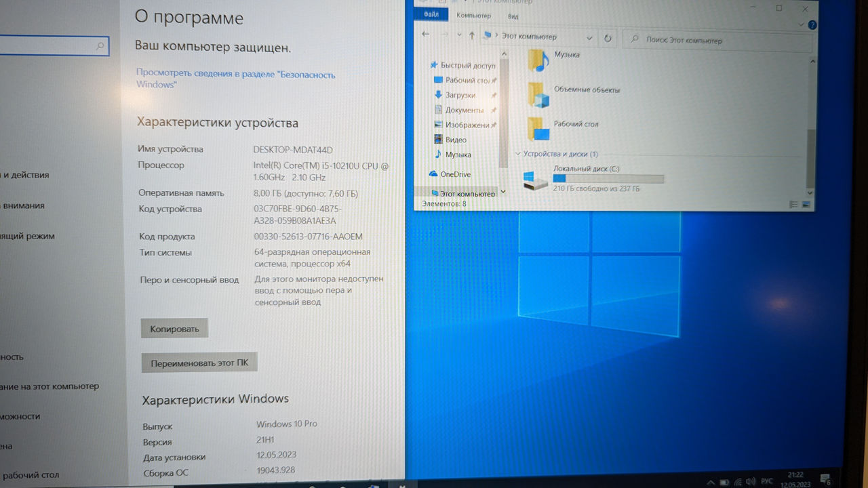
Task: Open the Файл menu
Action: (431, 14)
